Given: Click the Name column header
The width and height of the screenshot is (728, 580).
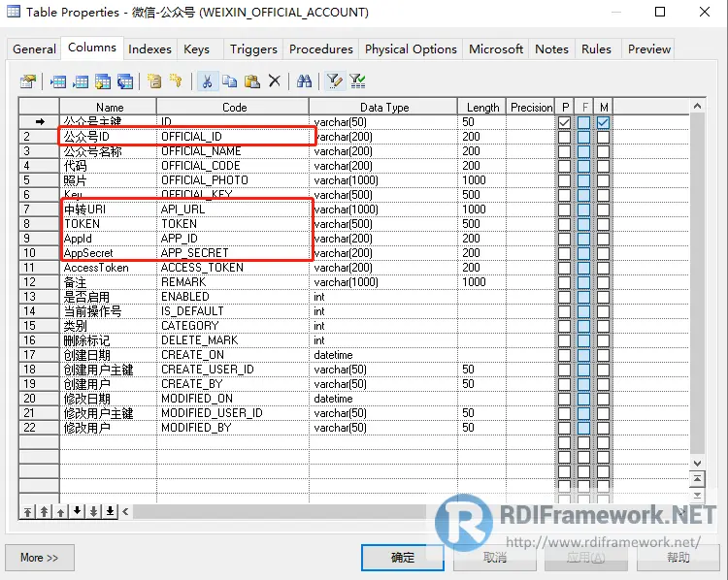Looking at the screenshot, I should point(108,108).
